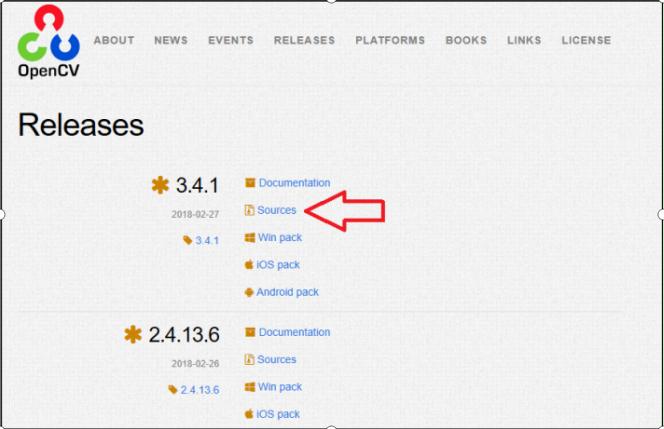Open Documentation link for version 3.4.1
664x429 pixels.
(x=294, y=183)
